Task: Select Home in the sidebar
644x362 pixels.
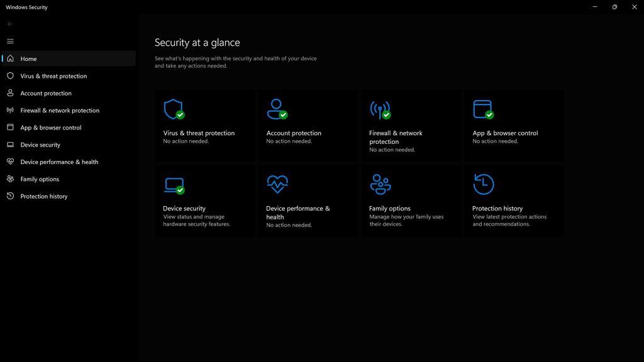Action: [28, 58]
